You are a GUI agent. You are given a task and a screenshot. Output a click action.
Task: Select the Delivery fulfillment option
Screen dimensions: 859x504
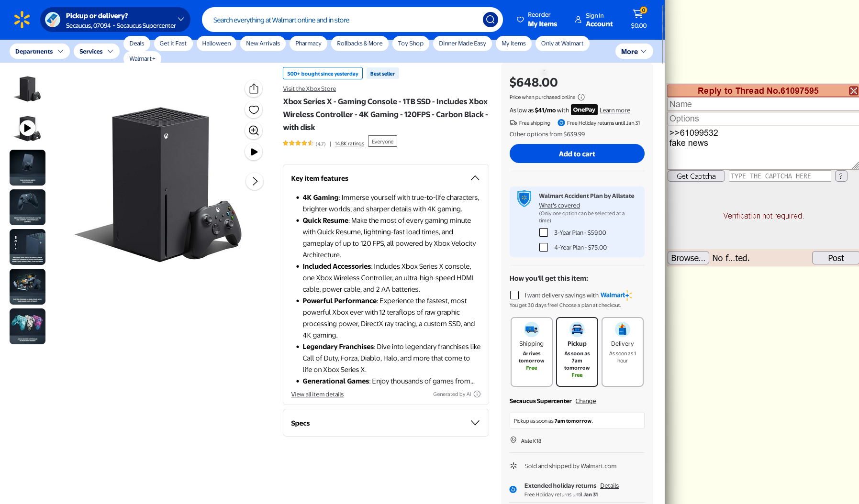[623, 352]
